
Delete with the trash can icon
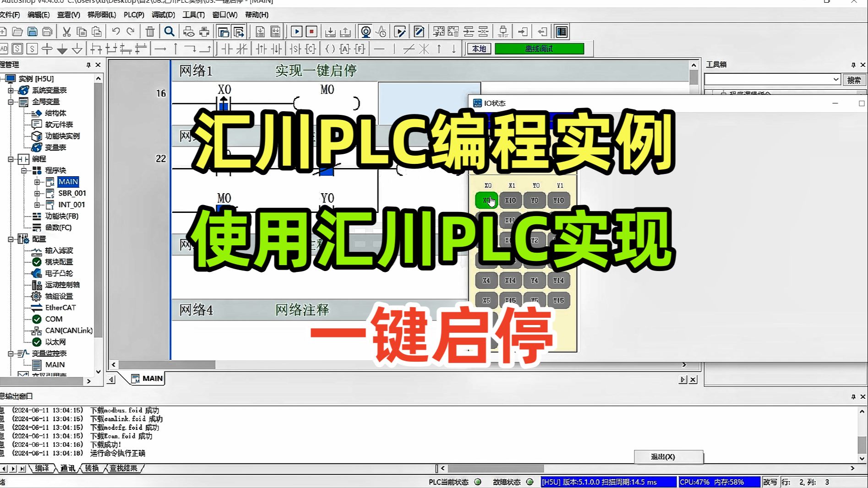point(150,32)
